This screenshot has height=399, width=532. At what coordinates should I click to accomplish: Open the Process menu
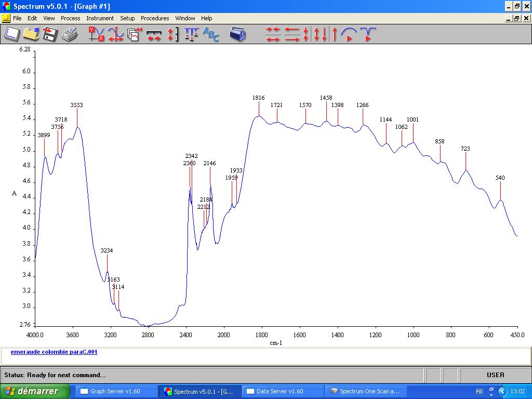coord(70,18)
